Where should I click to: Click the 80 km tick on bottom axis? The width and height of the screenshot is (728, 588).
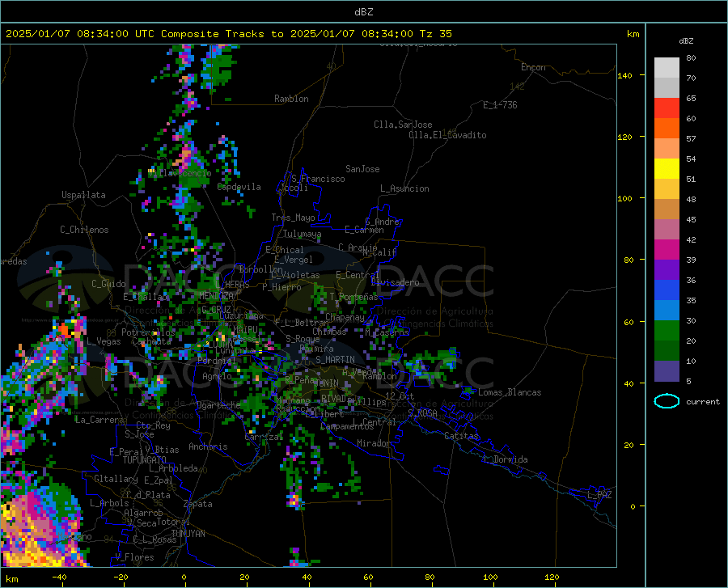pos(430,577)
